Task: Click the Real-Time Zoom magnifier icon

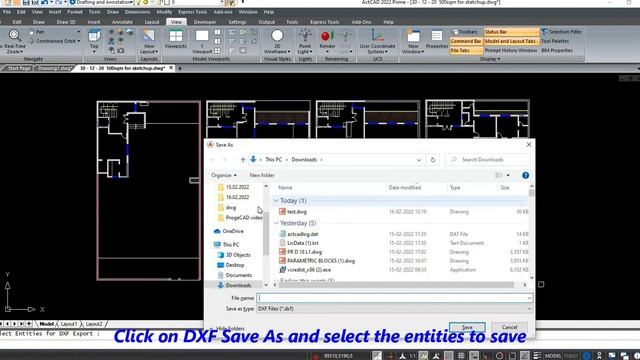Action: click(x=14, y=36)
